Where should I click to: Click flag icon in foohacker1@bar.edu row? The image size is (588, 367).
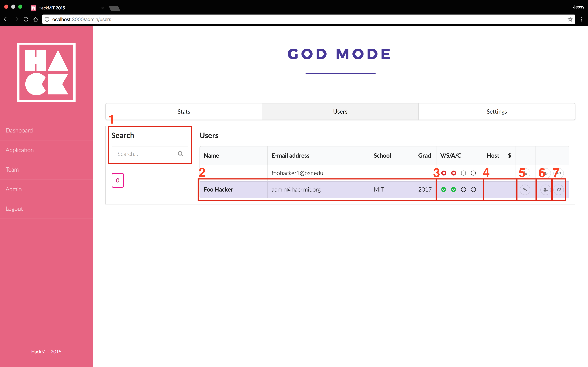559,173
